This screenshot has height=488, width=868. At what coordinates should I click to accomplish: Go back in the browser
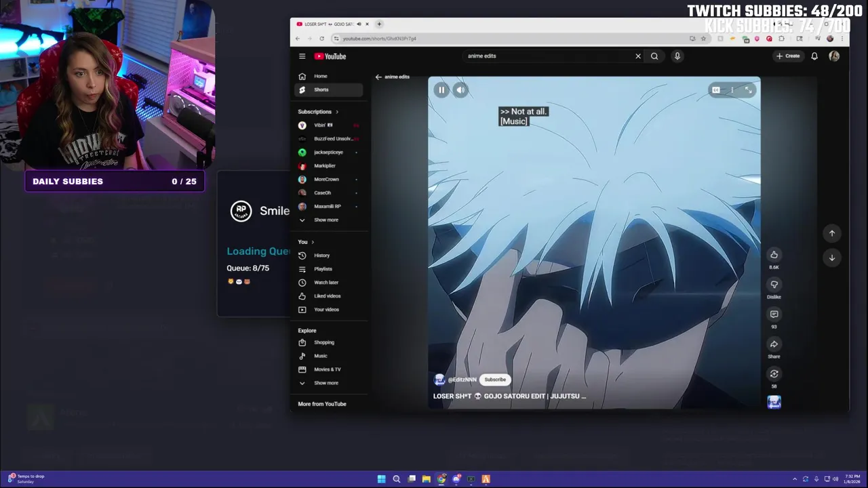298,39
